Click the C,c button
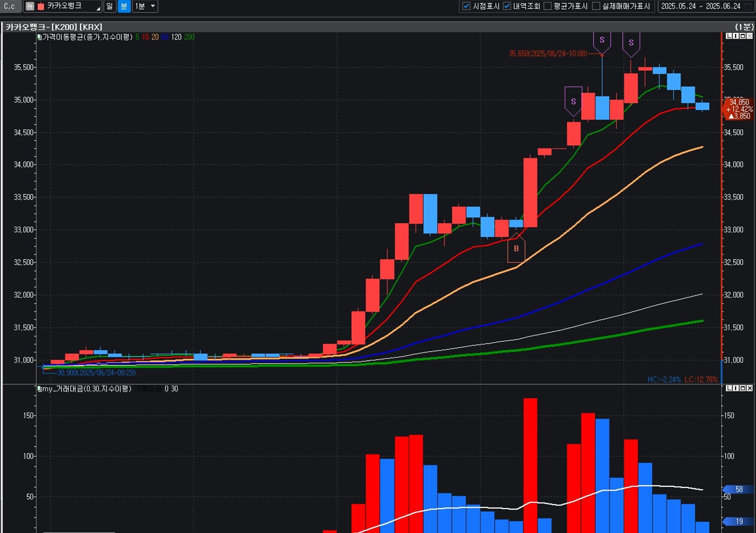The height and width of the screenshot is (533, 756). [9, 6]
